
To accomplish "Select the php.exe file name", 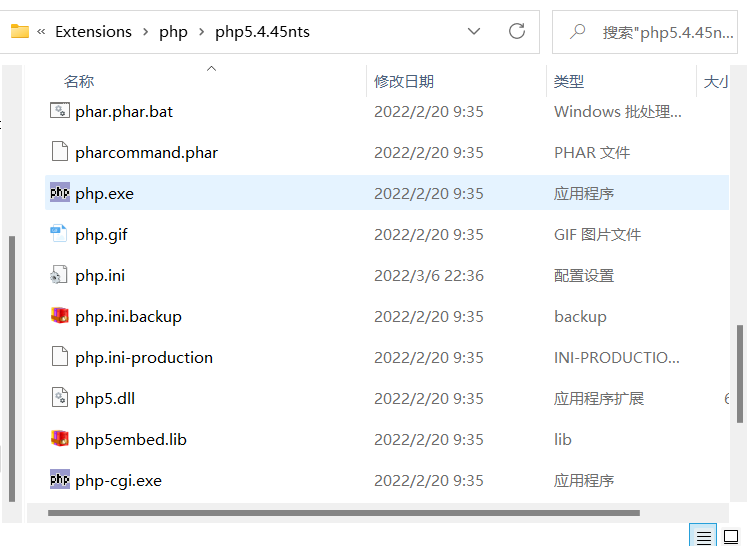I will [104, 193].
